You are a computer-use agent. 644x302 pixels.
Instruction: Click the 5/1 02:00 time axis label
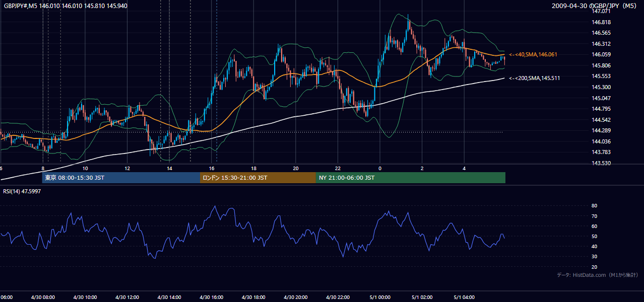[422, 297]
